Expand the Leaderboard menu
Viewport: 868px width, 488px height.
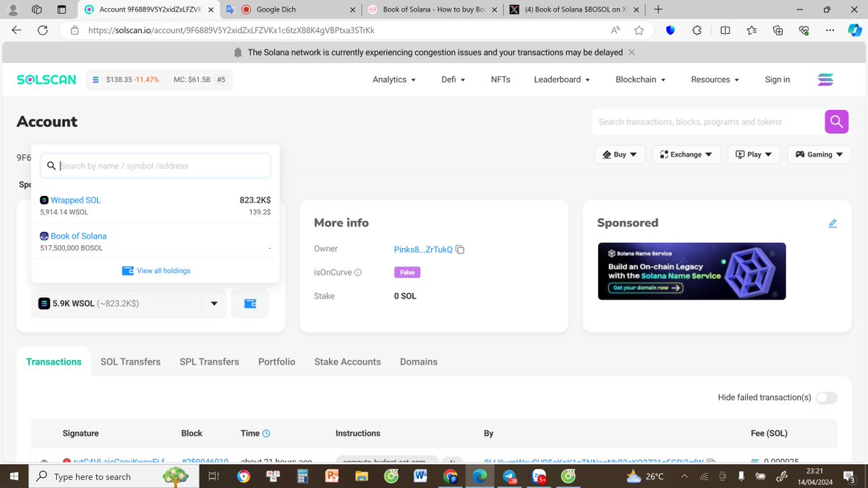click(562, 80)
